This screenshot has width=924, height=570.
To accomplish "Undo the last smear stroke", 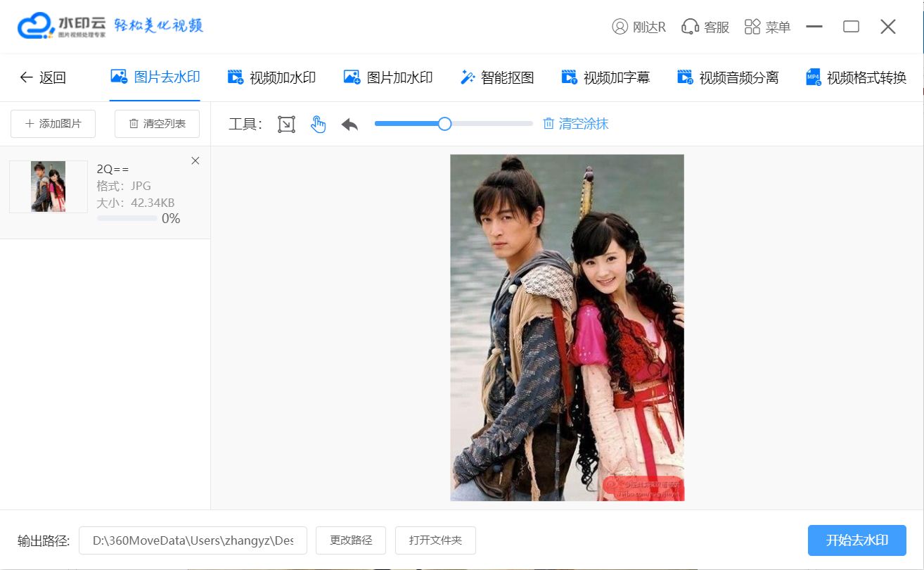I will (349, 125).
